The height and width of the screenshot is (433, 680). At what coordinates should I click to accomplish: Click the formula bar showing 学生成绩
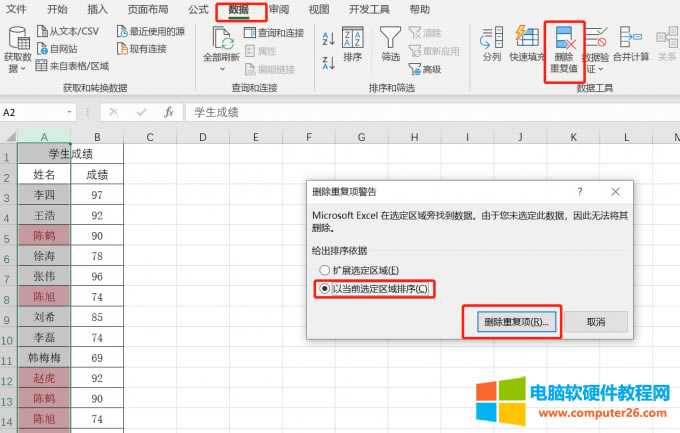click(400, 112)
